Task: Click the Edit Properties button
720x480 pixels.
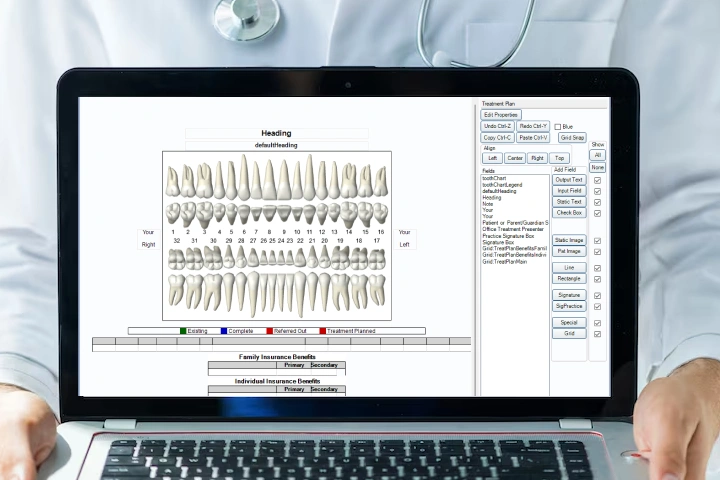Action: click(x=501, y=115)
